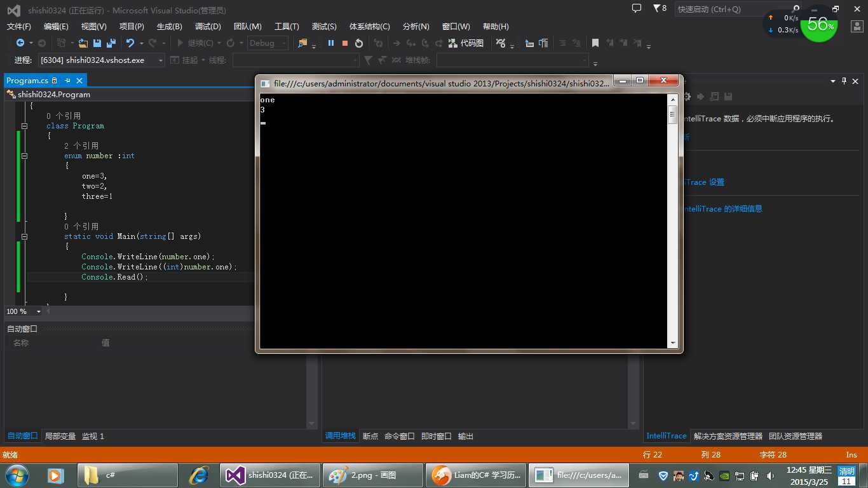Switch to the 输出 tab
The image size is (868, 488).
[x=466, y=436]
